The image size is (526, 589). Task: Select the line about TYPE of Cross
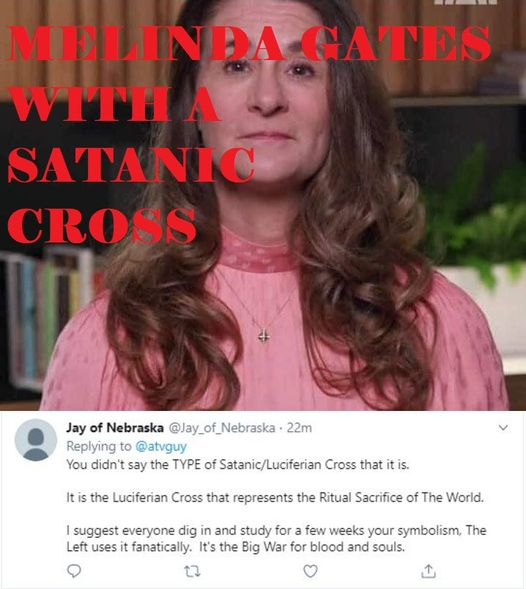(x=238, y=465)
